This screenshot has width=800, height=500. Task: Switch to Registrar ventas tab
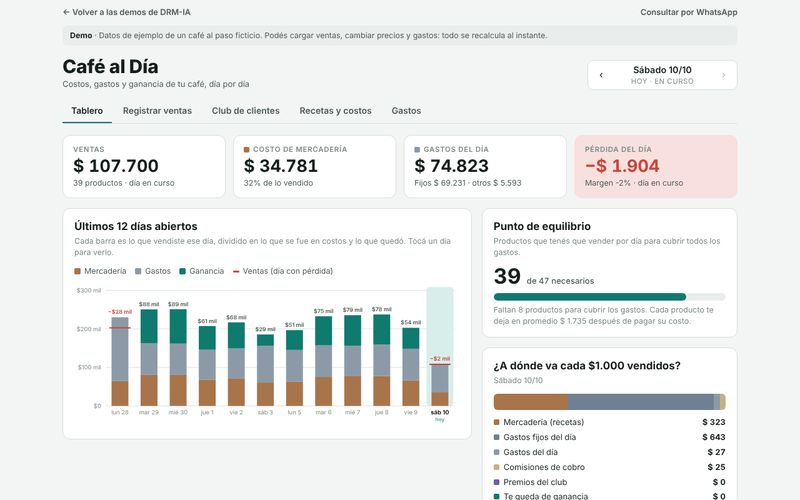point(157,111)
